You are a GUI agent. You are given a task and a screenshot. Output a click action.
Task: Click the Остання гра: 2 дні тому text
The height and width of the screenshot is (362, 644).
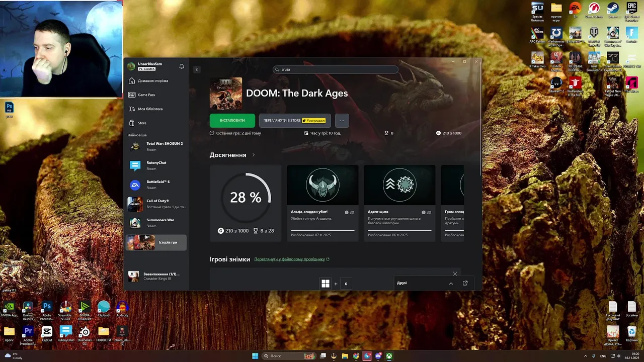coord(238,133)
